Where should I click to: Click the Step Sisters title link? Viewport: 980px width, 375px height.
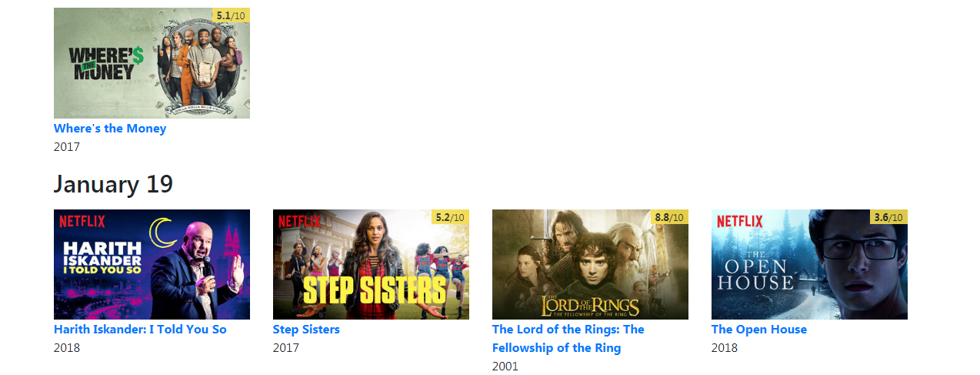coord(306,330)
